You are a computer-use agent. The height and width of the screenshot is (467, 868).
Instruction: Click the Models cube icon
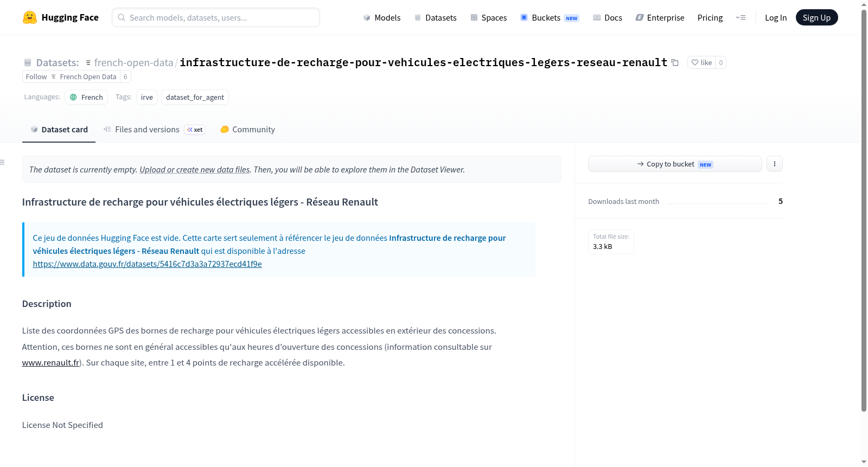pos(367,18)
